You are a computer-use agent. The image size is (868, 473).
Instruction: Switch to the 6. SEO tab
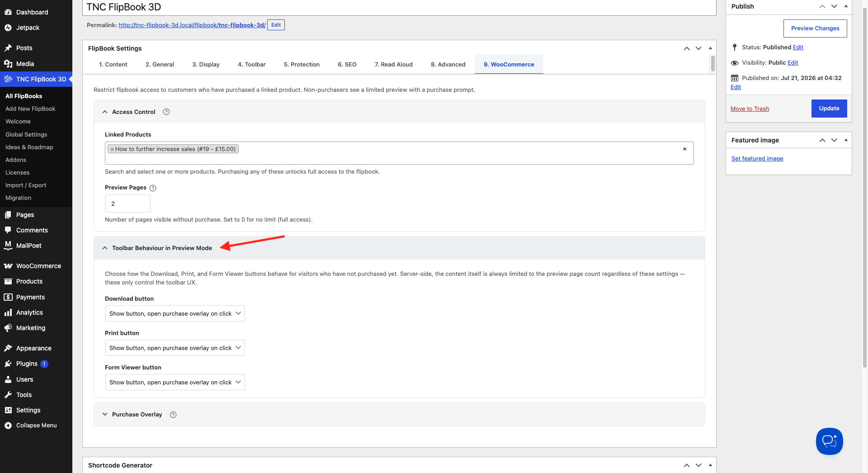[347, 64]
